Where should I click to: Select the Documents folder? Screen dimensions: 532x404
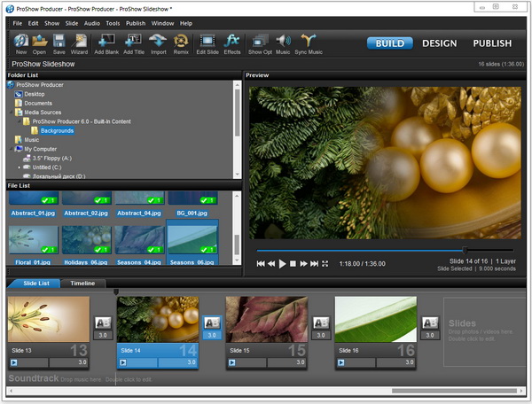[x=38, y=104]
